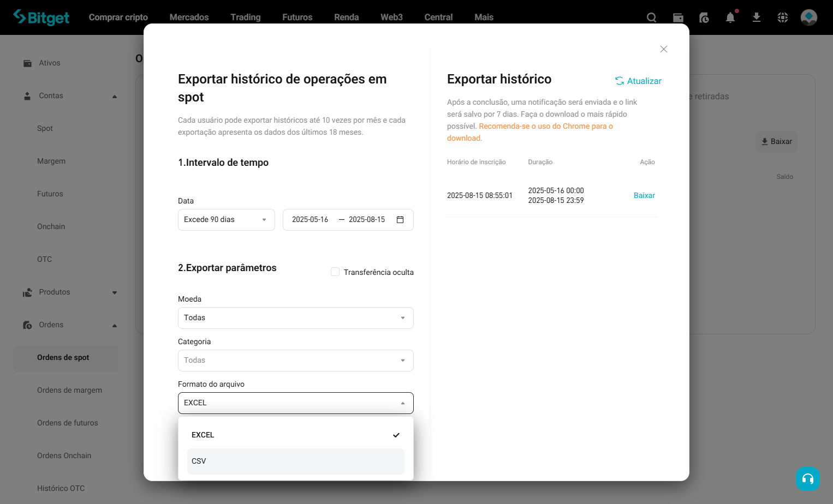Open Spot under Contas

(45, 129)
